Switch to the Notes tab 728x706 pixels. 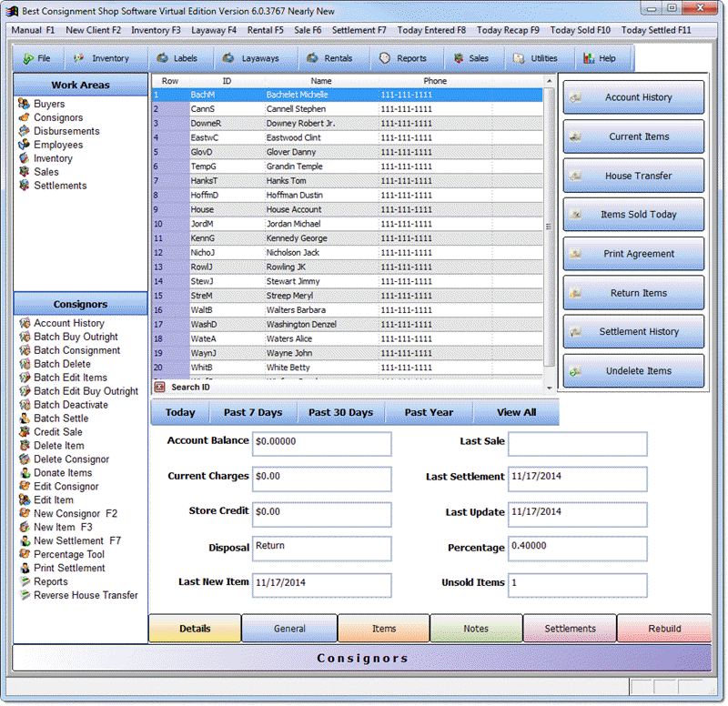[x=476, y=628]
